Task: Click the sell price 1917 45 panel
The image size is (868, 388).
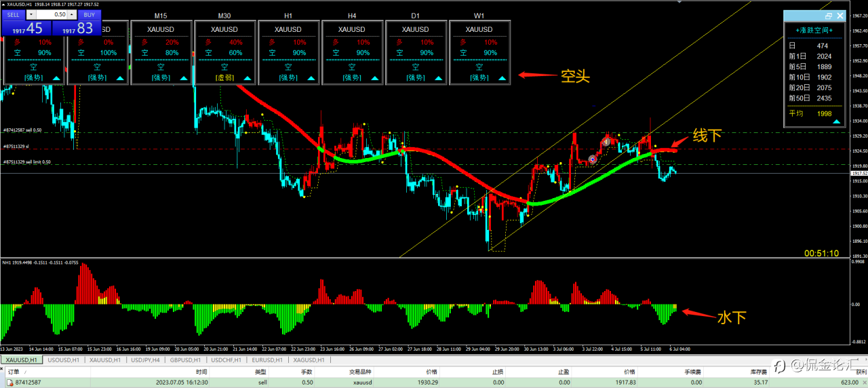Action: click(x=25, y=28)
